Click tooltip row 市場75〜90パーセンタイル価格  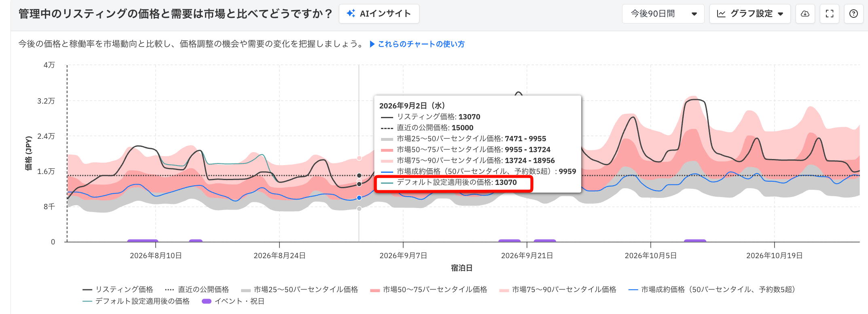point(468,161)
